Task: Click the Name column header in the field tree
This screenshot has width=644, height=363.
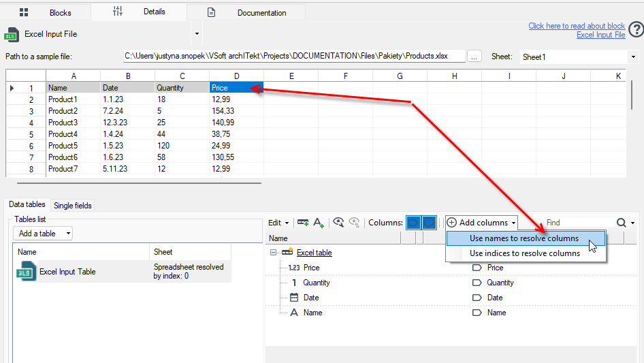Action: 333,238
